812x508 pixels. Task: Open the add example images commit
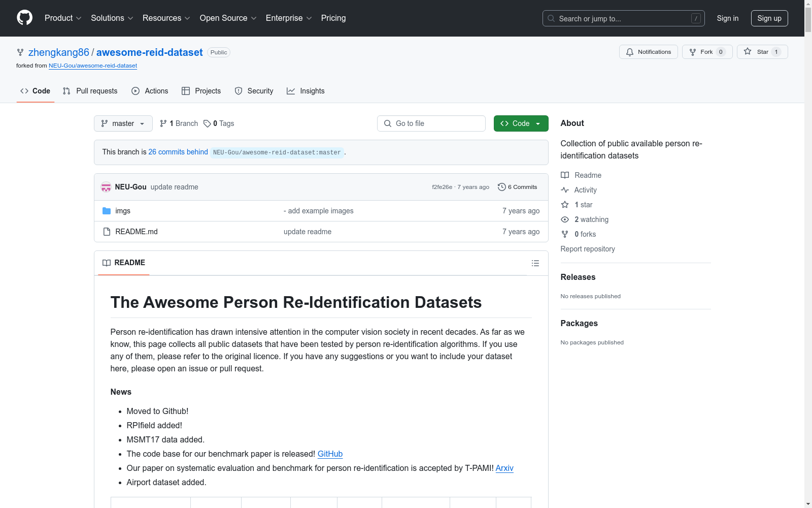(x=319, y=211)
